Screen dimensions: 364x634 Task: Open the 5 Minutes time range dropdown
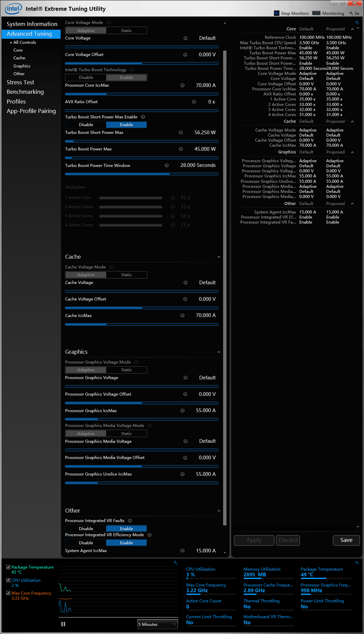pyautogui.click(x=157, y=625)
